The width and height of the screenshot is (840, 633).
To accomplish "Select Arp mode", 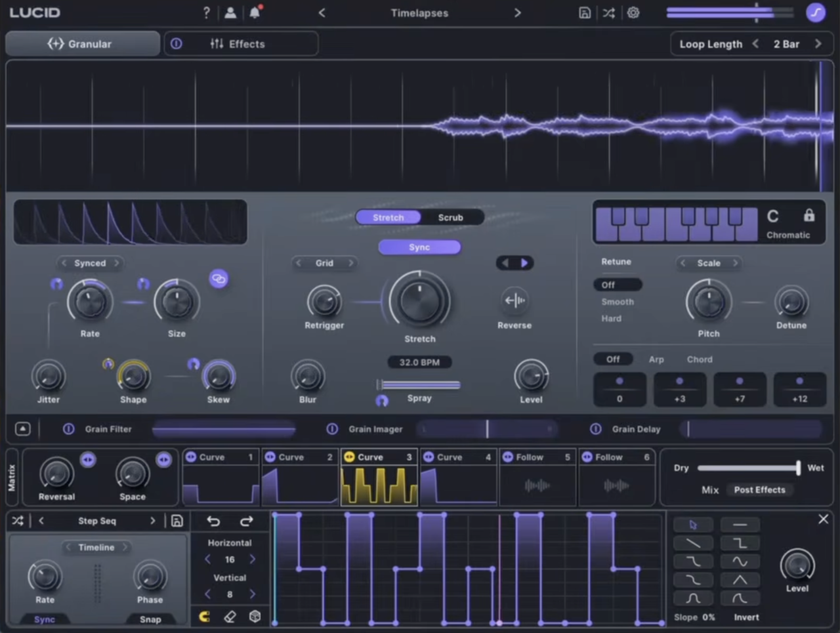I will pyautogui.click(x=656, y=359).
